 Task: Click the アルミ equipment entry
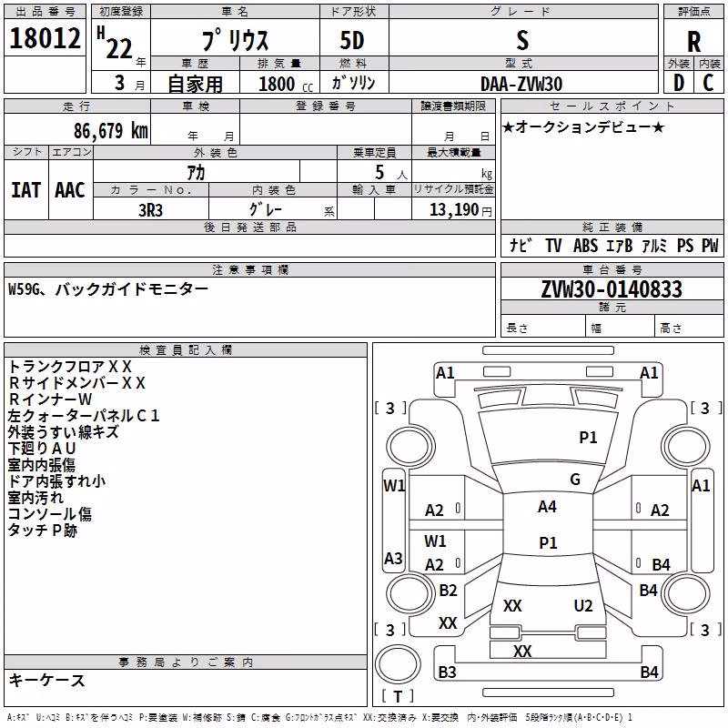coord(654,245)
